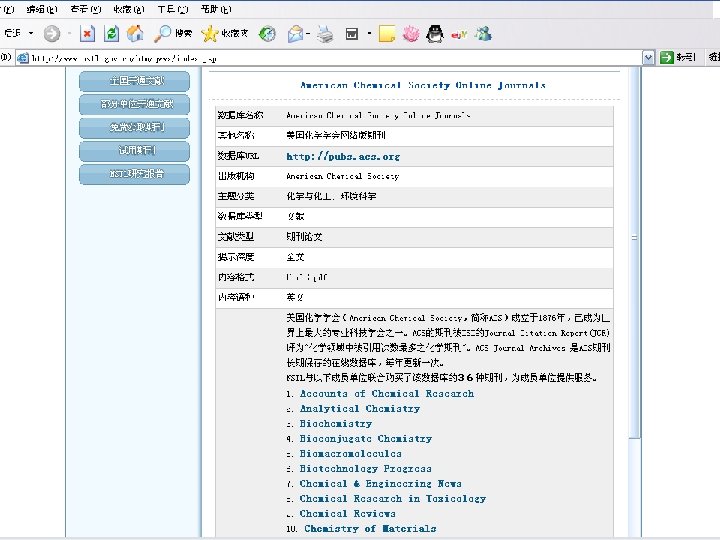
Task: Click the 搜索 search label in toolbar
Action: pos(183,33)
